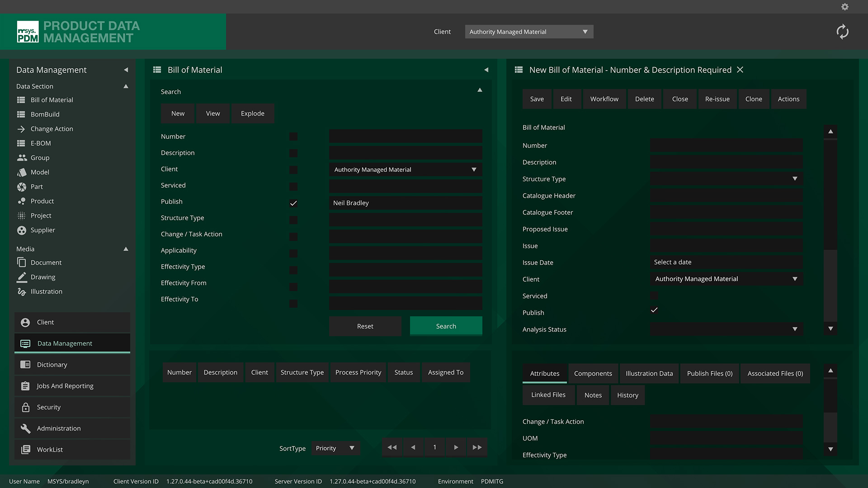Select the Part item icon in the sidebar
Viewport: 868px width, 488px height.
pyautogui.click(x=21, y=187)
